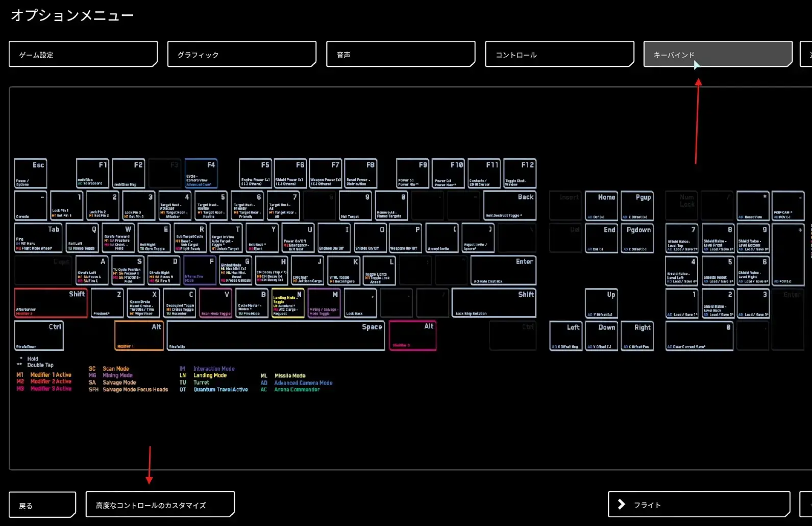The width and height of the screenshot is (812, 526).
Task: Select the Back Self-Destruct key
Action: (509, 206)
